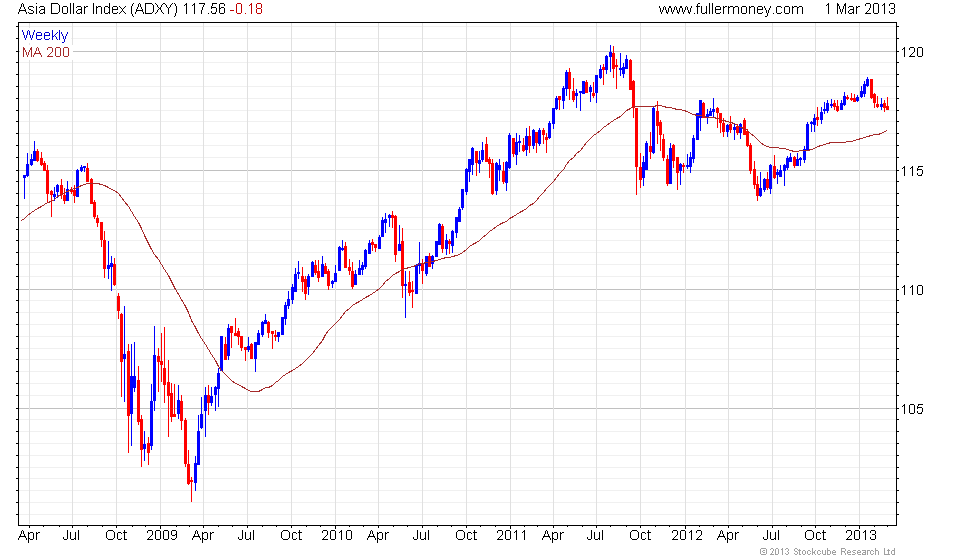Click the current value '117.56'
This screenshot has width=980, height=560.
(x=204, y=9)
